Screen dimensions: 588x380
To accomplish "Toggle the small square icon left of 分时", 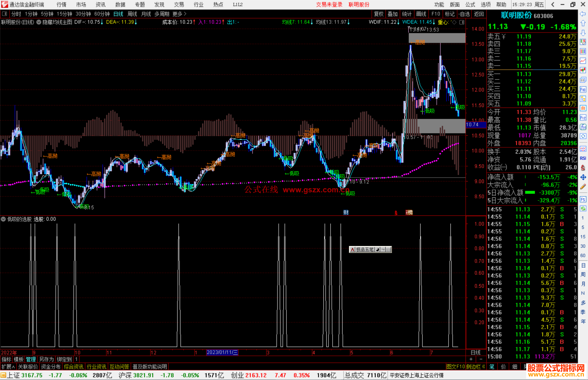I will (x=4, y=14).
